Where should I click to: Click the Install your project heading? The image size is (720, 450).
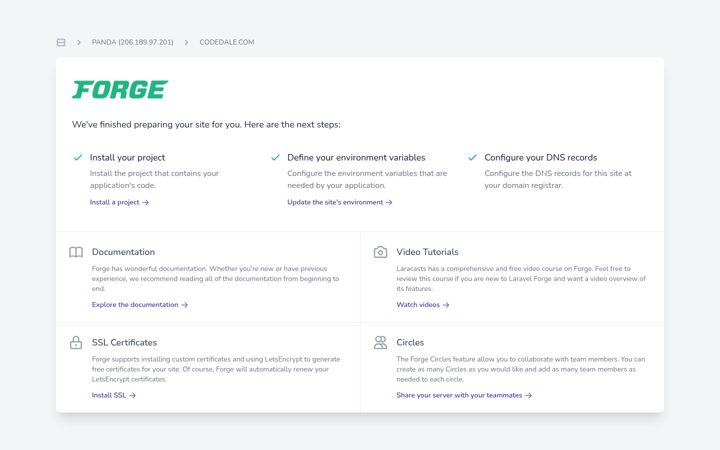click(x=127, y=158)
